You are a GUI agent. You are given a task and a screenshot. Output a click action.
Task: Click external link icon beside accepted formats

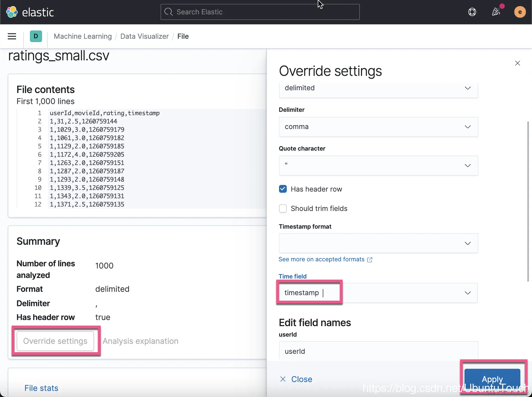[x=370, y=260]
